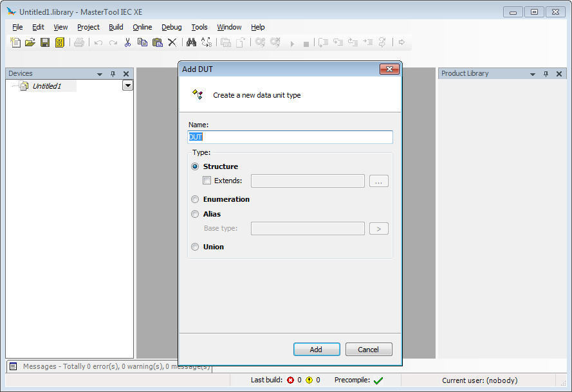
Task: Click the Run to Cursor icon
Action: pyautogui.click(x=368, y=42)
